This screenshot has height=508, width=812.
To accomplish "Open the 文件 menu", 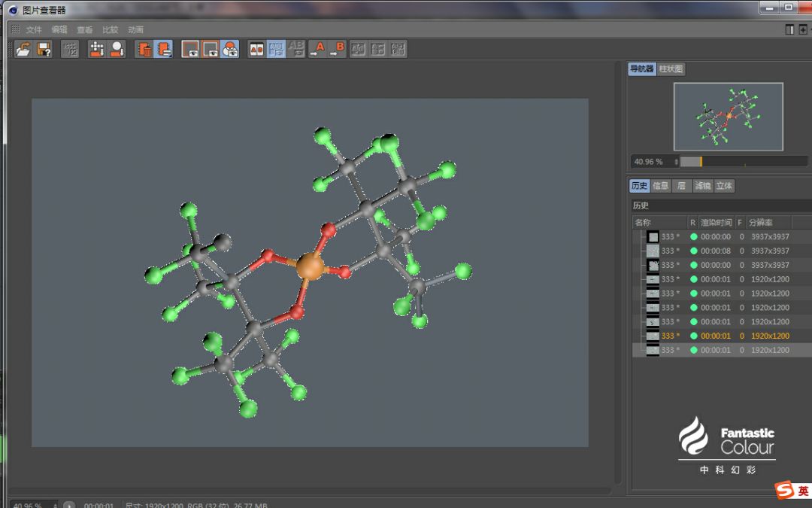I will coord(34,30).
